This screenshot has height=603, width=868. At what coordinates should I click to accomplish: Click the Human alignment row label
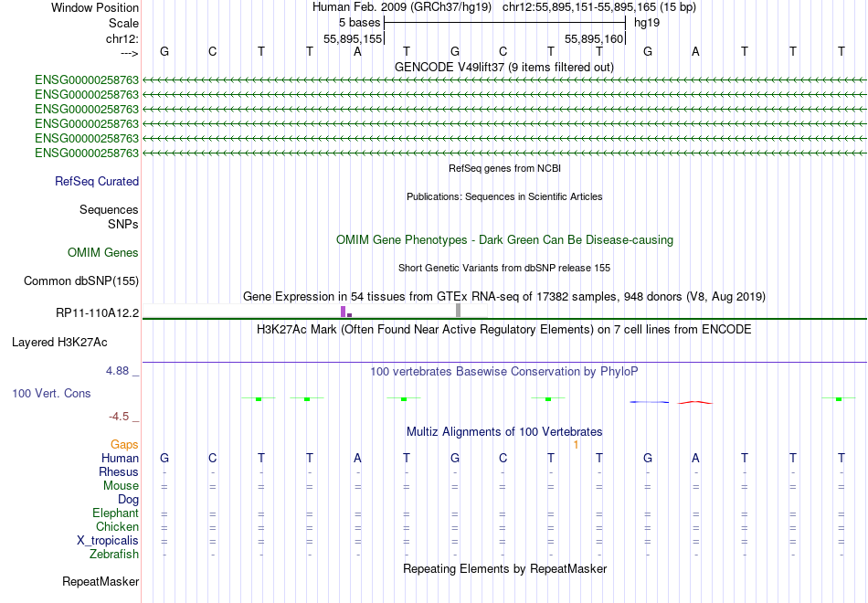pyautogui.click(x=120, y=458)
